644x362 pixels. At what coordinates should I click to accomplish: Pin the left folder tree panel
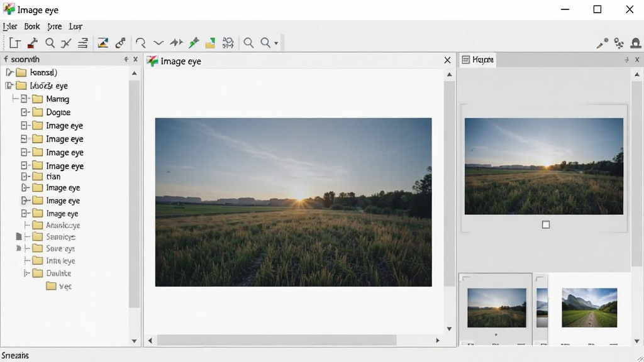(126, 60)
